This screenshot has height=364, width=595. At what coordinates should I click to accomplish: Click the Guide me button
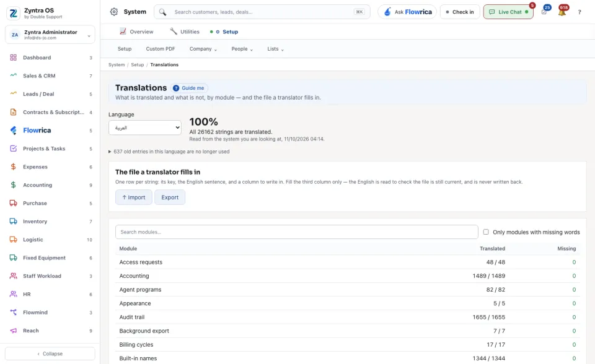click(x=189, y=88)
